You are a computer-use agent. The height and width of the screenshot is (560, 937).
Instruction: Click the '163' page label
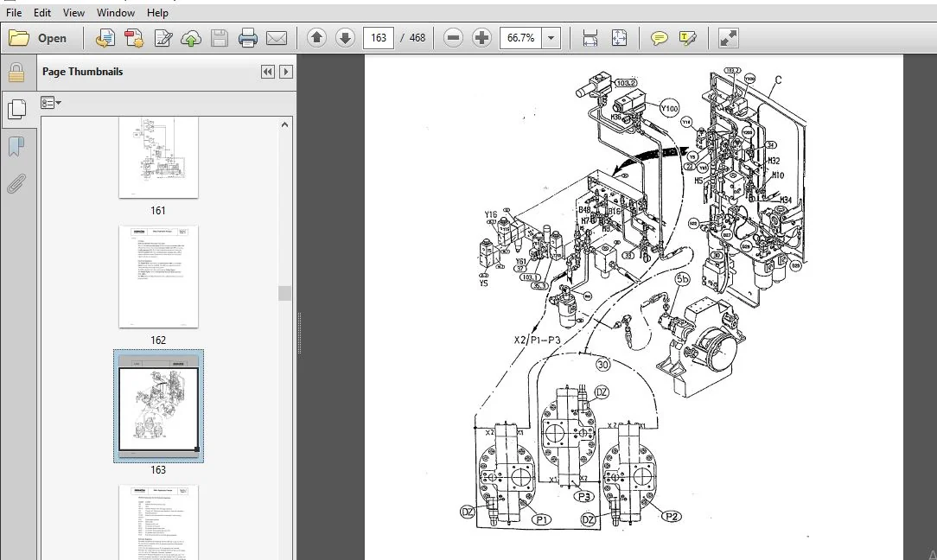pyautogui.click(x=158, y=470)
